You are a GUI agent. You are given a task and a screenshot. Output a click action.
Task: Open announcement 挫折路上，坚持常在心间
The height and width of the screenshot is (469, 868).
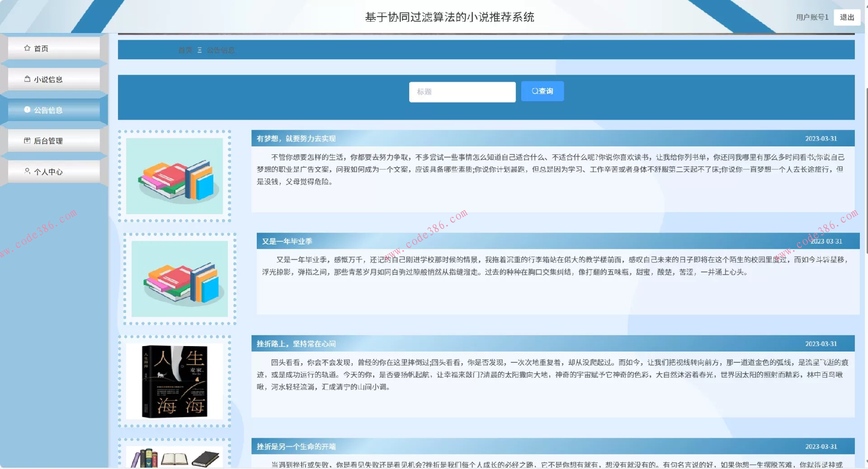(297, 343)
